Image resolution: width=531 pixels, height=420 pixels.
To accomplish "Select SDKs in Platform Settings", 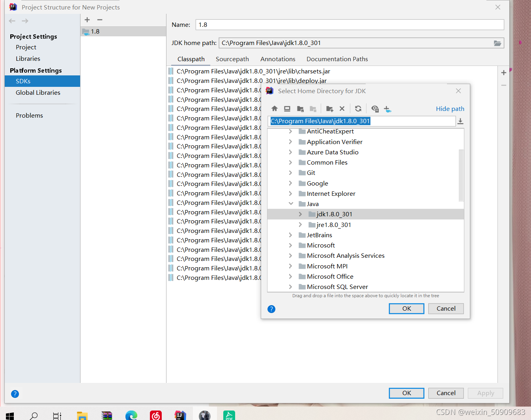I will click(x=42, y=81).
